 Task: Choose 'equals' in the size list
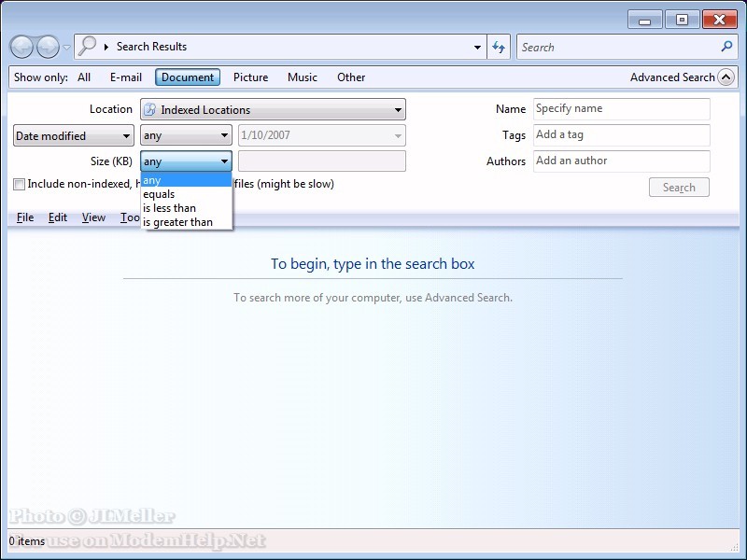[186, 194]
